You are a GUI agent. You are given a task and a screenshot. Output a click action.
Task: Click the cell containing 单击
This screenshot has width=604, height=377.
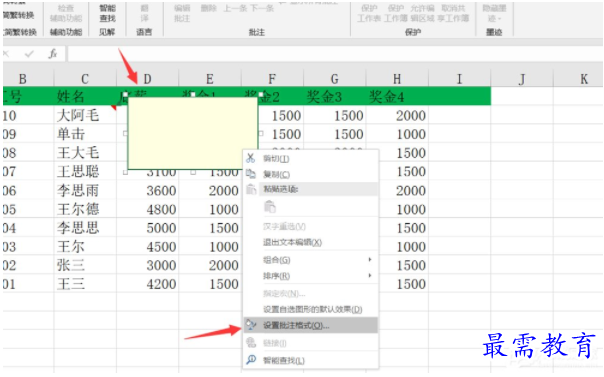[85, 134]
